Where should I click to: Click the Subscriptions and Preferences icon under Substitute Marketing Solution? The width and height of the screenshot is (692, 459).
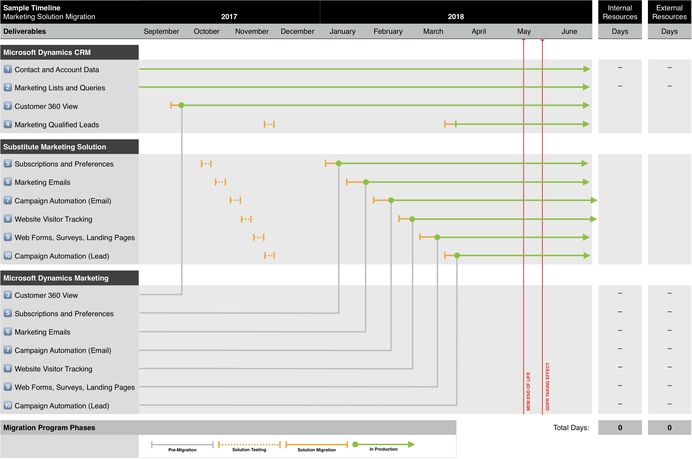click(8, 164)
